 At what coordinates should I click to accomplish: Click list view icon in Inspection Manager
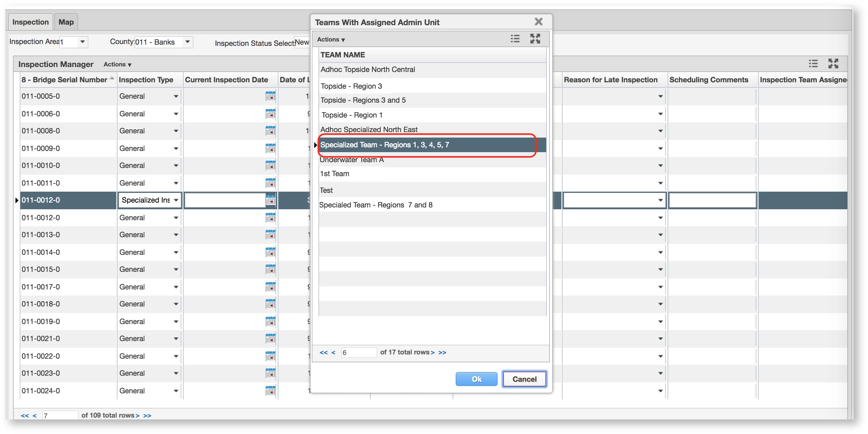pyautogui.click(x=813, y=64)
